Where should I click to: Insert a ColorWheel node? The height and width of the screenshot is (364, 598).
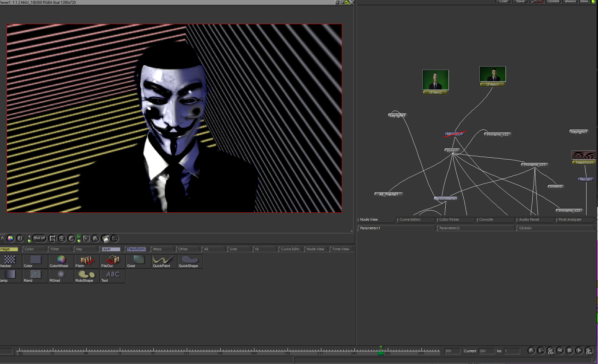(61, 261)
